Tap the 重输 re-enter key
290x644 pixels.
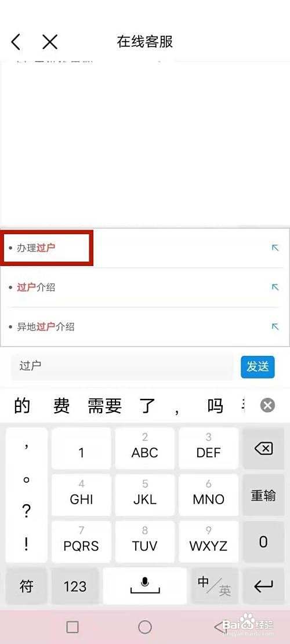click(x=263, y=496)
